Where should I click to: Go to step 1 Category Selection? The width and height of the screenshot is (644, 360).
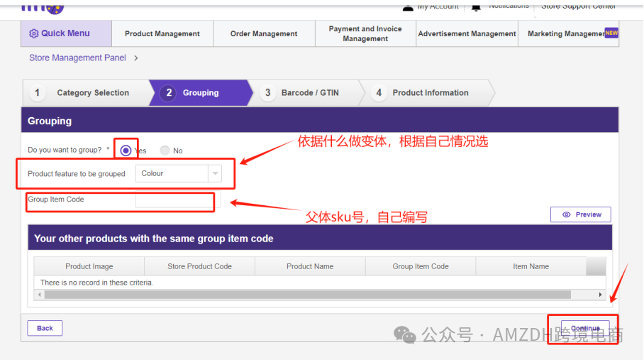click(87, 93)
